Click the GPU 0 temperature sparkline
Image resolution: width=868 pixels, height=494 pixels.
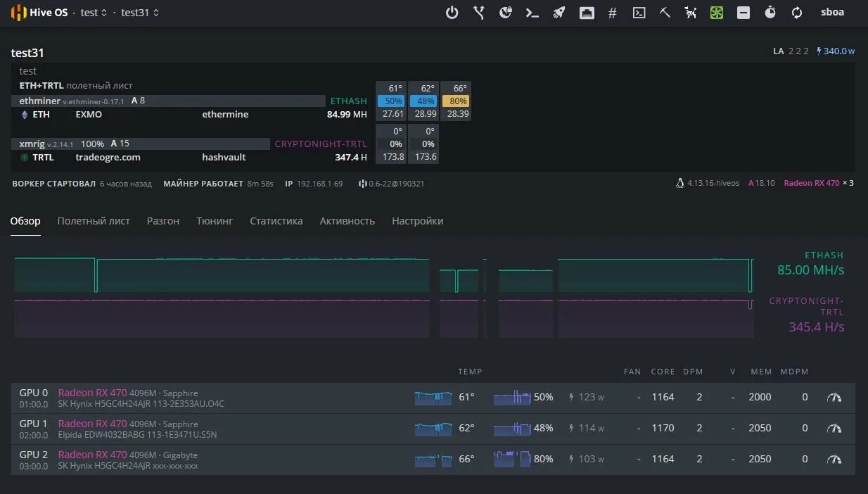point(433,398)
